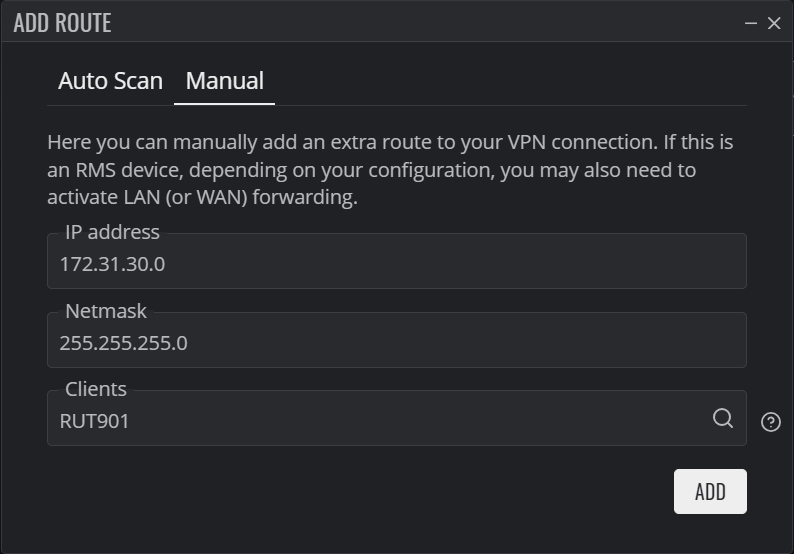Select the Manual tab
The image size is (794, 554).
(224, 81)
